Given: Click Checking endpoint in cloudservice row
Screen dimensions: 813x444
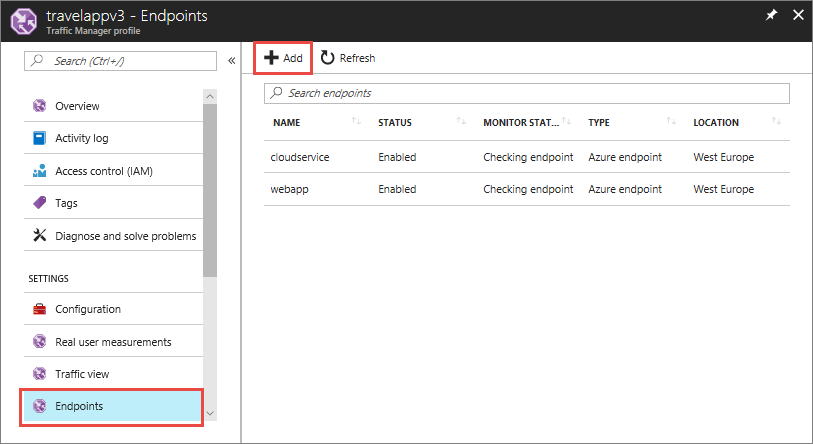Looking at the screenshot, I should point(528,157).
